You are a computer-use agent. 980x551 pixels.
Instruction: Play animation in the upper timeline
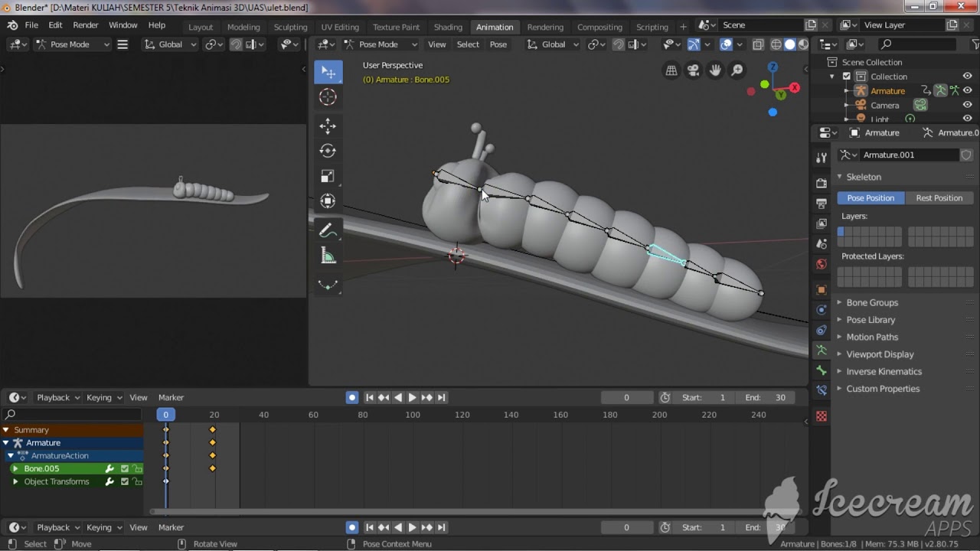413,397
